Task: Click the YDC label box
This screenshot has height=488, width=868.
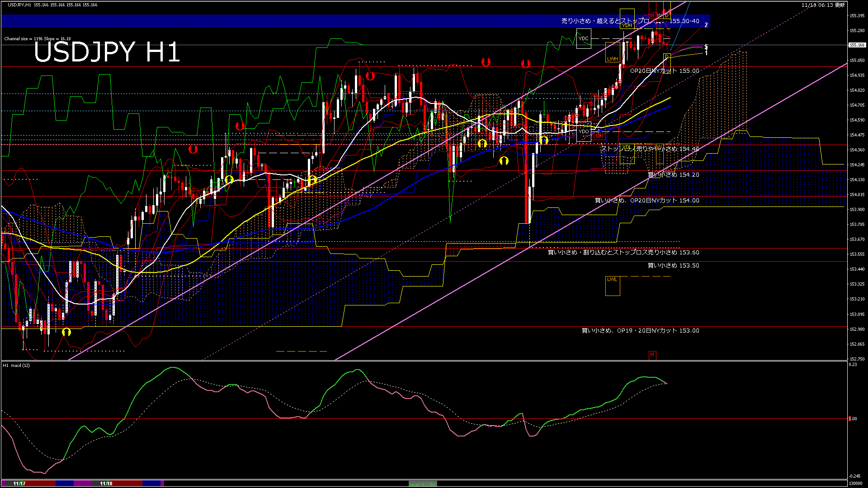Action: coord(584,38)
